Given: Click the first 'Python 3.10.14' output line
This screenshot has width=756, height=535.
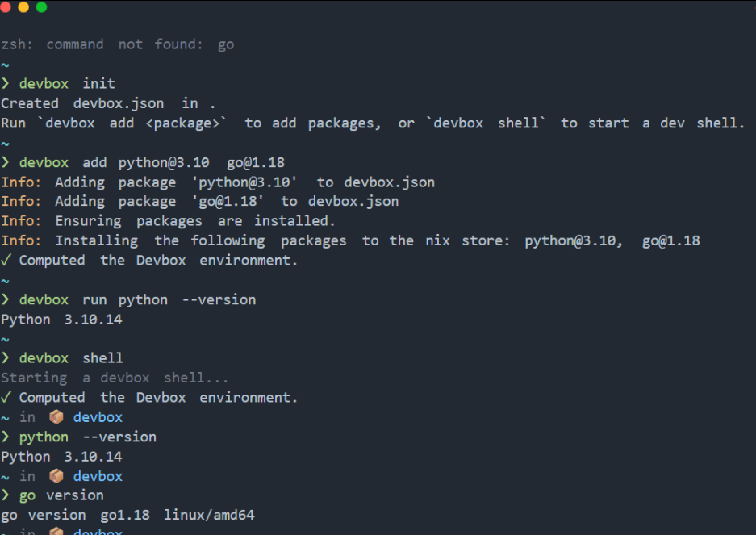Looking at the screenshot, I should (x=61, y=320).
